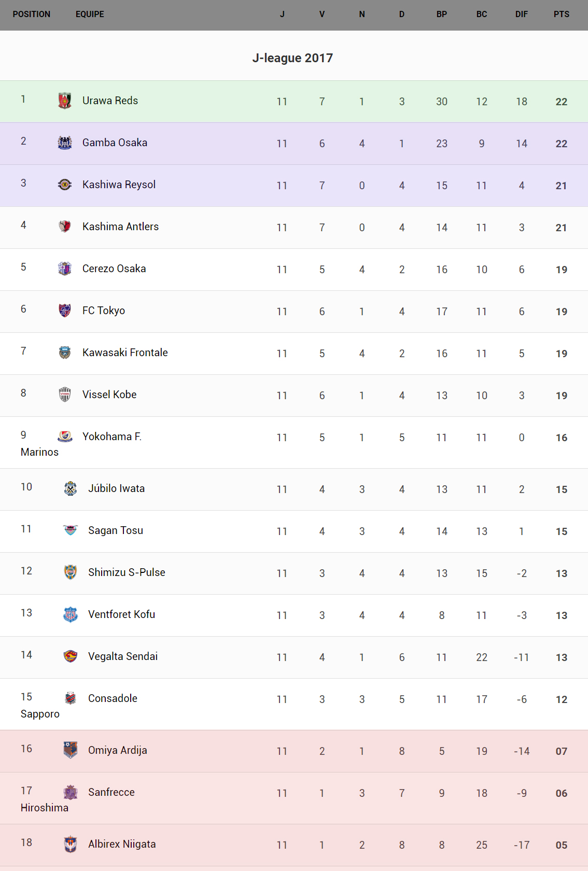Viewport: 588px width, 871px height.
Task: Select the Ventforet Kofu team name
Action: pos(121,614)
